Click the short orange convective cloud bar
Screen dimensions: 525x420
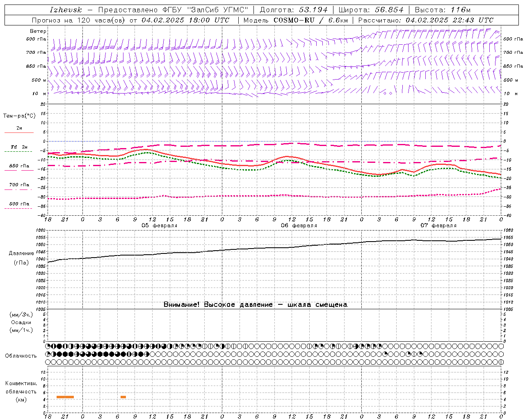[123, 397]
